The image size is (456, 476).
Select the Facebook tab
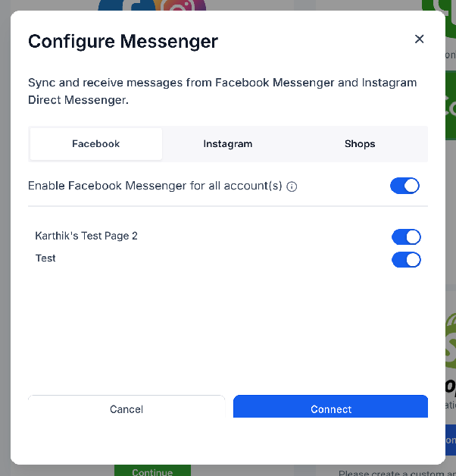point(96,144)
